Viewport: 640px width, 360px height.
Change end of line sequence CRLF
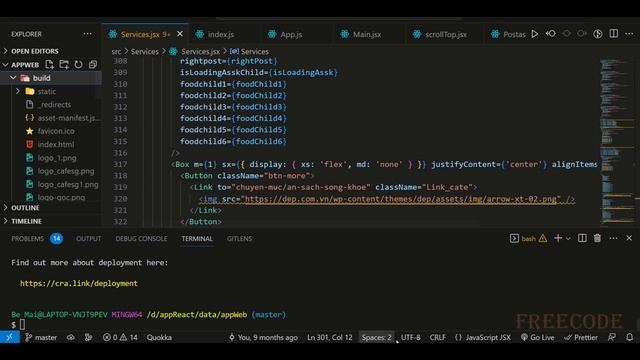pyautogui.click(x=438, y=337)
